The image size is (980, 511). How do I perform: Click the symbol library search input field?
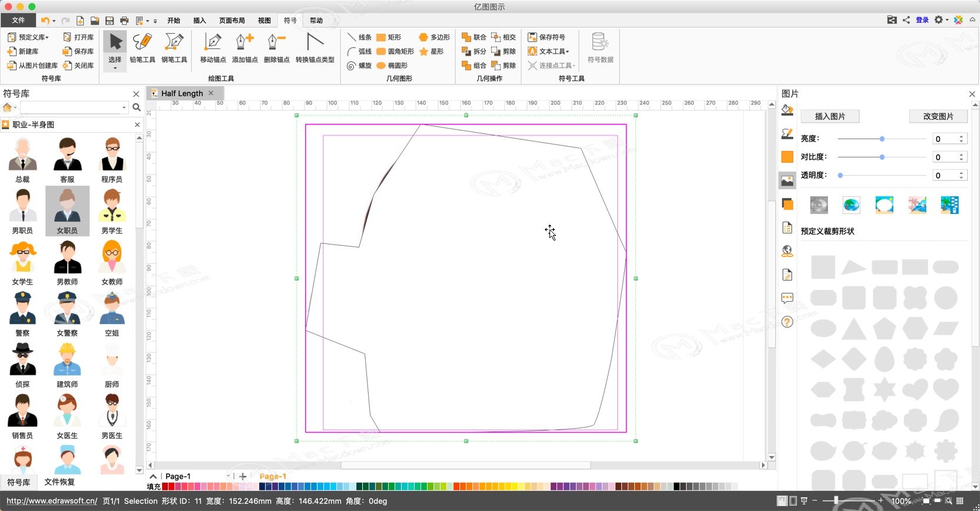[x=74, y=107]
